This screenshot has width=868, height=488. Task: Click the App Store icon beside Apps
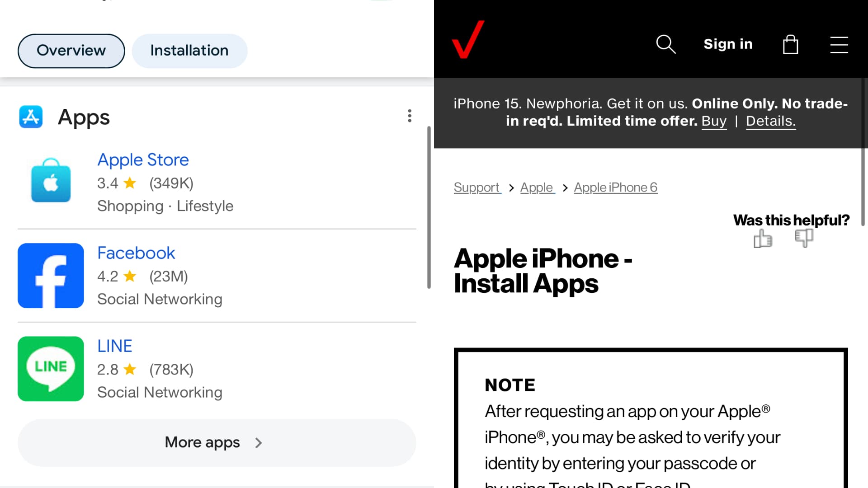(31, 117)
